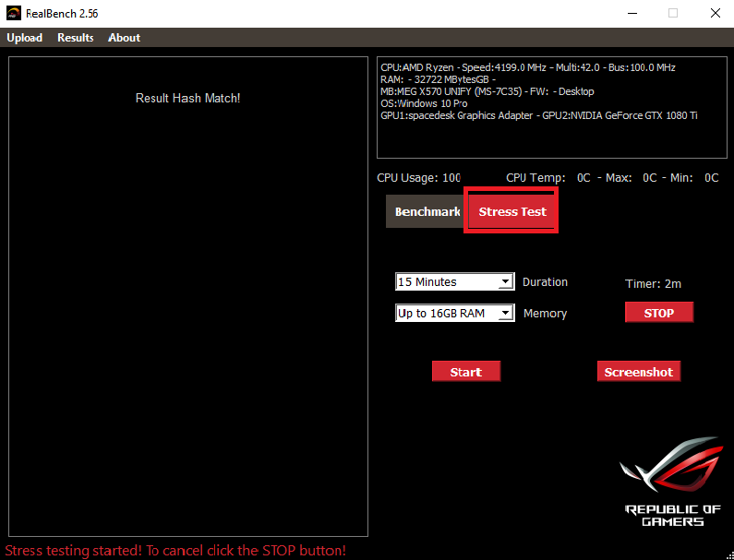Viewport: 734px width, 560px height.
Task: Click the Duration label
Action: pyautogui.click(x=545, y=282)
